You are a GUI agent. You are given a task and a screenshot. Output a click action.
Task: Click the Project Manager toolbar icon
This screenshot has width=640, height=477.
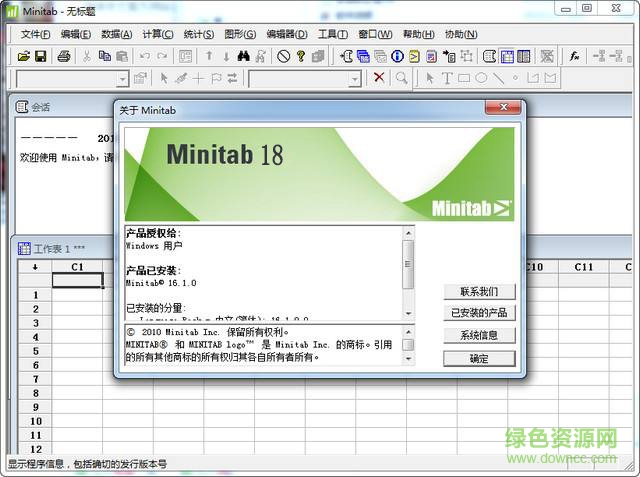click(x=524, y=56)
